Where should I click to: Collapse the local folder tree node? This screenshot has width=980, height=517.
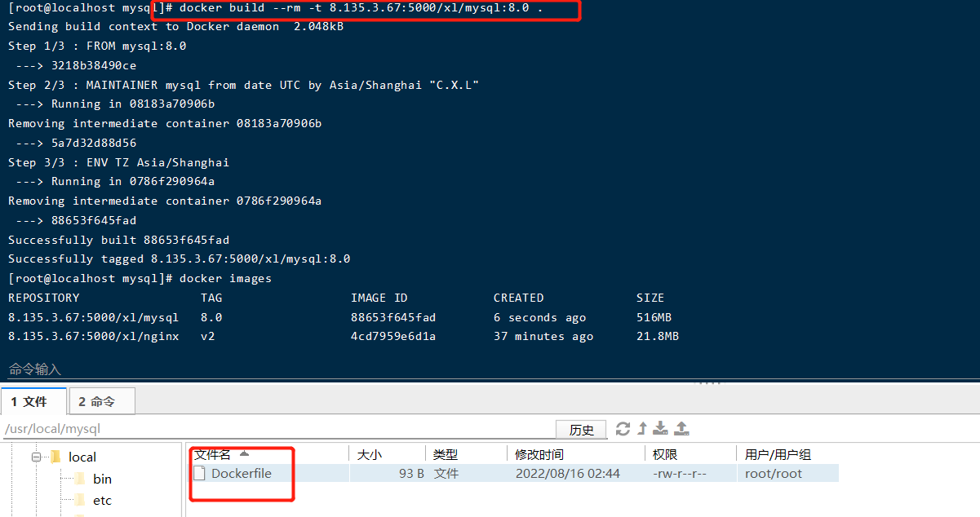pyautogui.click(x=35, y=457)
